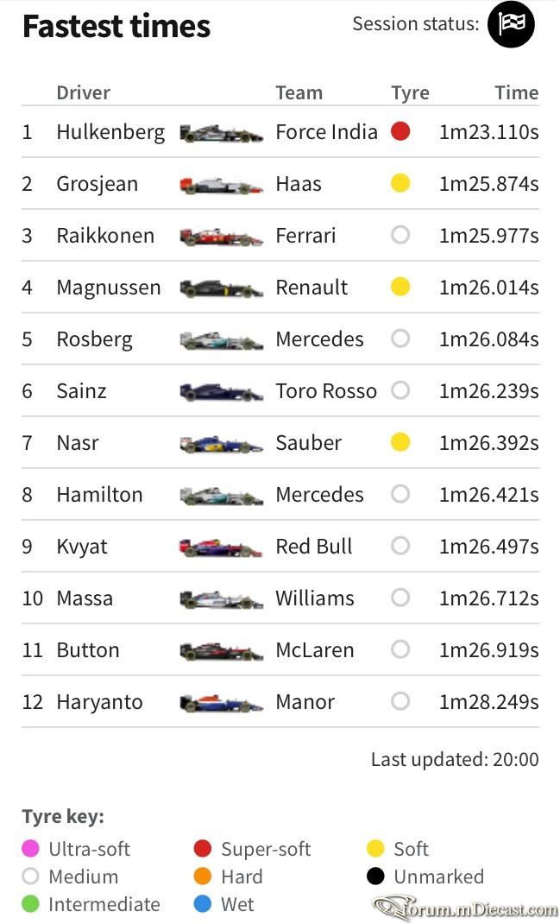This screenshot has height=924, width=560.
Task: Select Hamilton's name in row 8
Action: [x=99, y=495]
